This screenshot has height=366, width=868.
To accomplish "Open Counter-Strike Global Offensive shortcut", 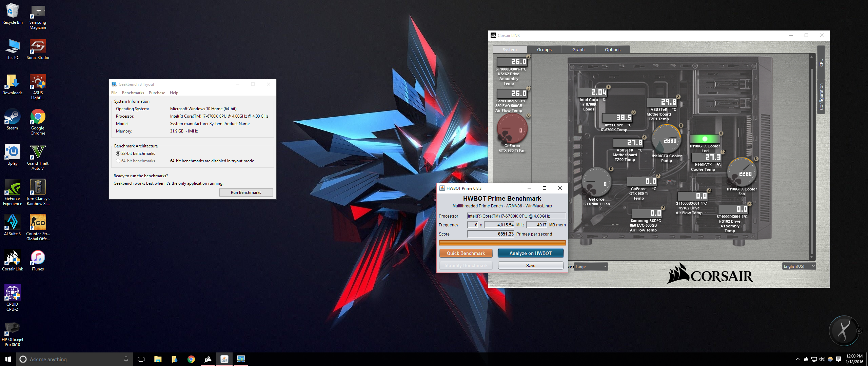I will [x=38, y=228].
